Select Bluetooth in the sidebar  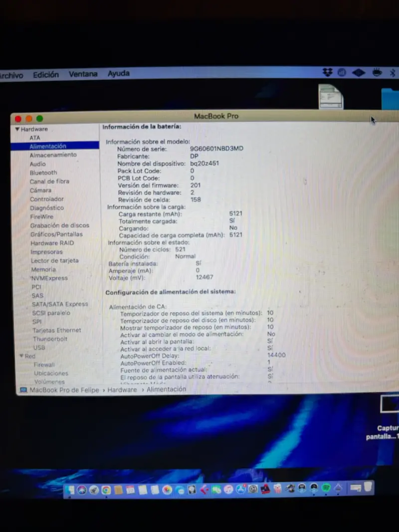point(43,173)
